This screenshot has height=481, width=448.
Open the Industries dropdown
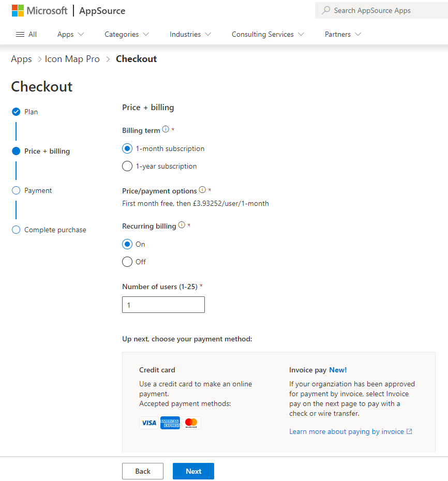[190, 34]
